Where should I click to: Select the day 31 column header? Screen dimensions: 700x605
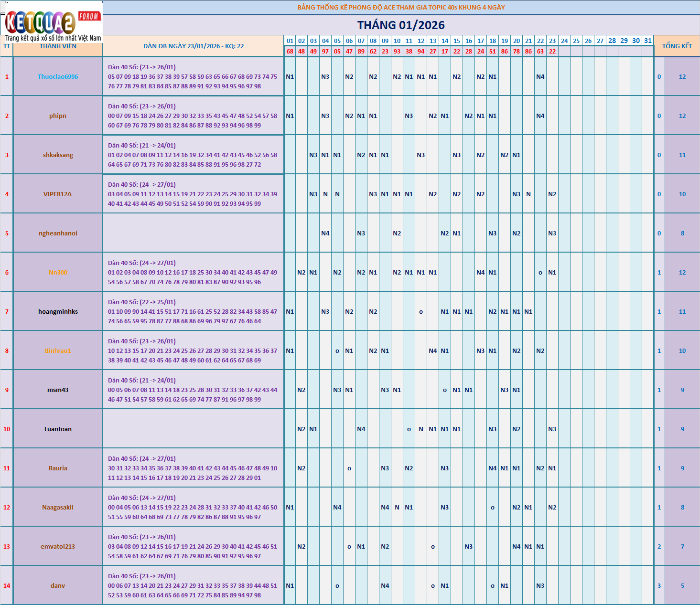click(x=648, y=41)
